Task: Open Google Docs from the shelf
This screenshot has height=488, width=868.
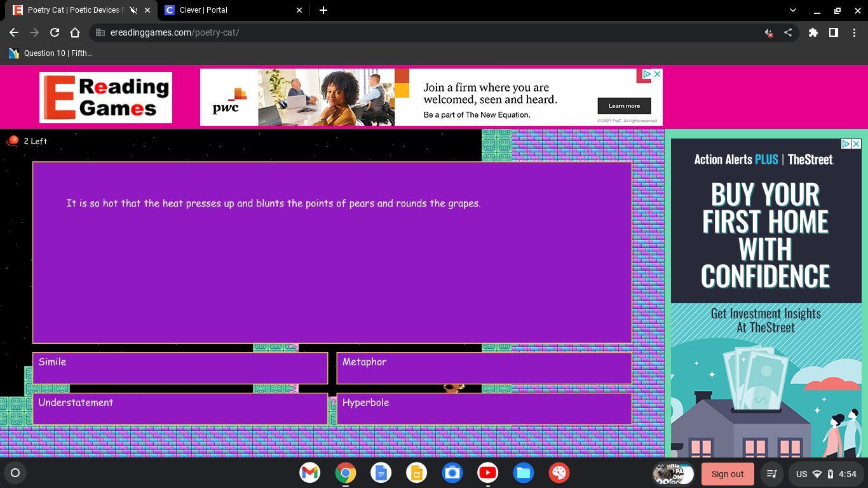Action: [x=381, y=473]
